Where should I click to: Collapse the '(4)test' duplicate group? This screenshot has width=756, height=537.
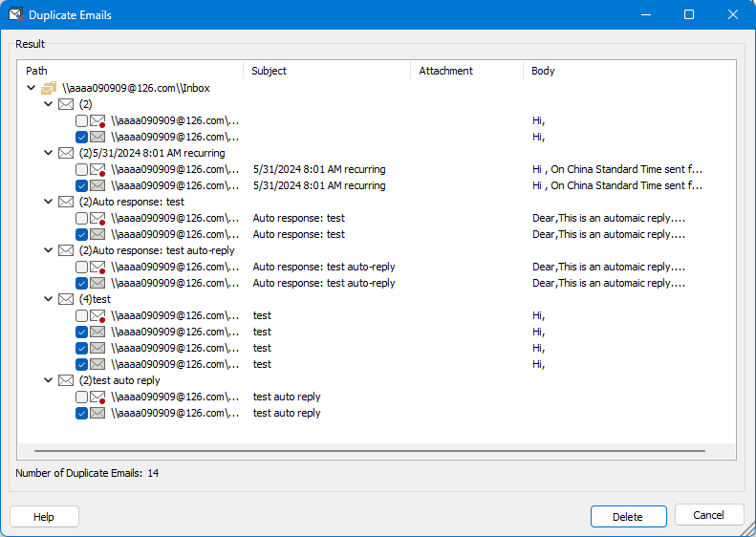49,299
